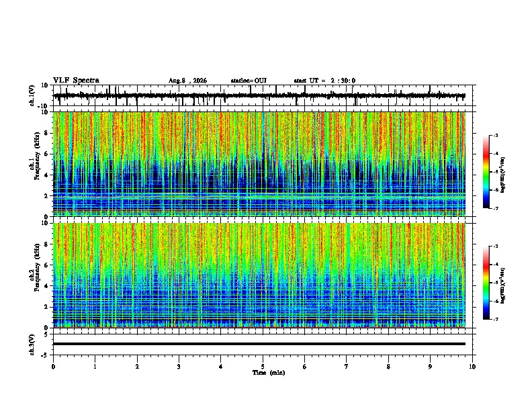The height and width of the screenshot is (411, 532).
Task: Click the 'VLF Spectra' title text
Action: coord(76,81)
